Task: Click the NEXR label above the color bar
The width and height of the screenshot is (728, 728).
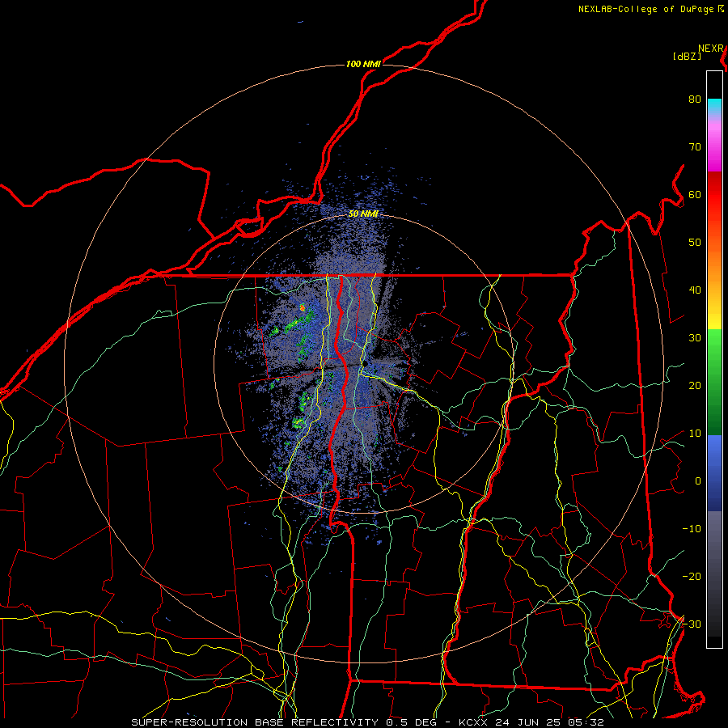Action: pyautogui.click(x=711, y=49)
